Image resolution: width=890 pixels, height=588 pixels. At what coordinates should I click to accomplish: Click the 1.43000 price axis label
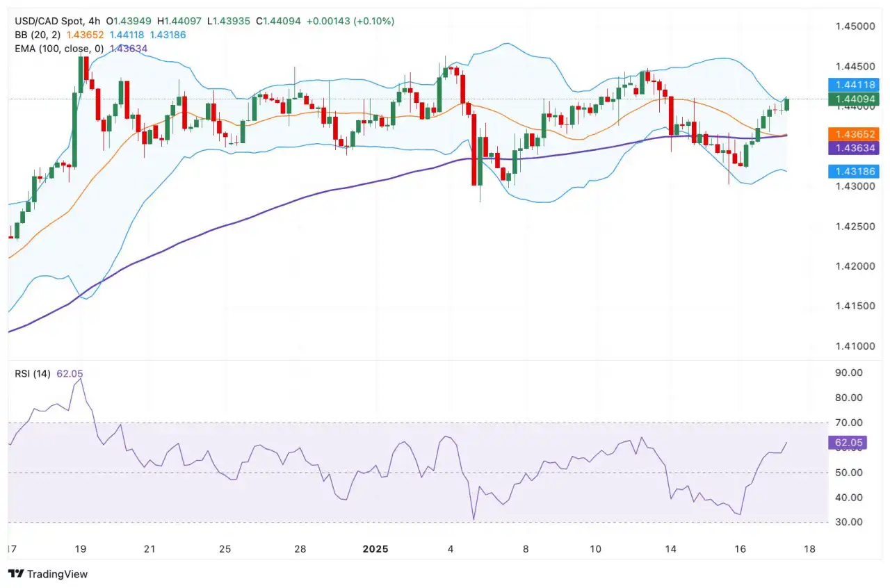point(855,186)
